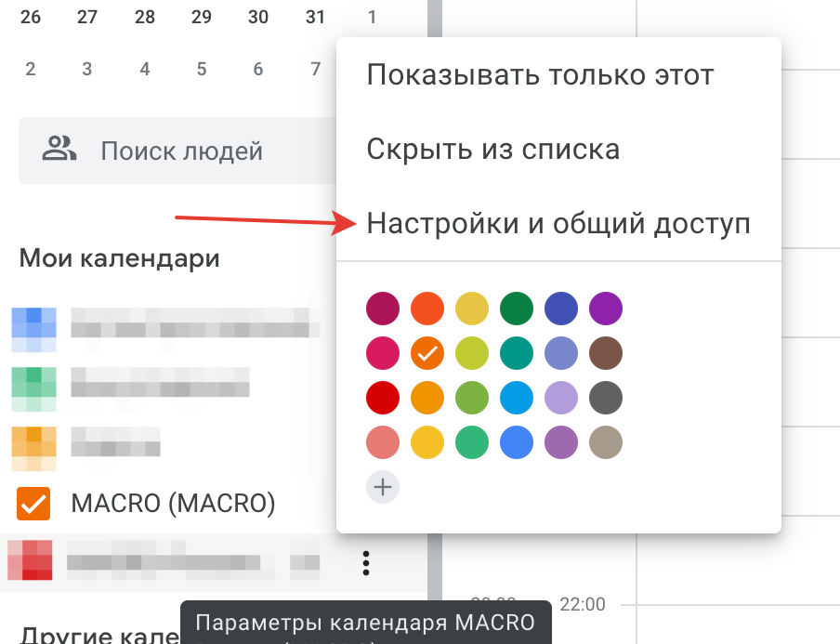The image size is (840, 644).
Task: Select the orange swatch with the checkmark
Action: tap(427, 353)
